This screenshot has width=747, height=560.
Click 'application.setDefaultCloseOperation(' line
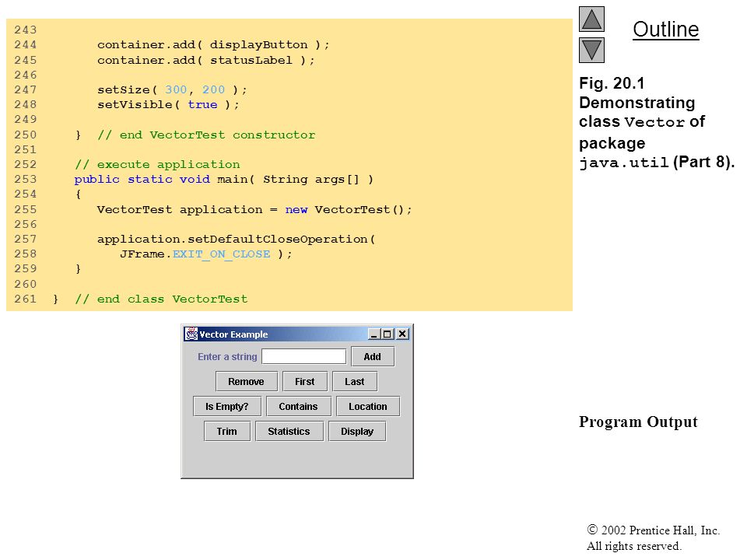237,239
